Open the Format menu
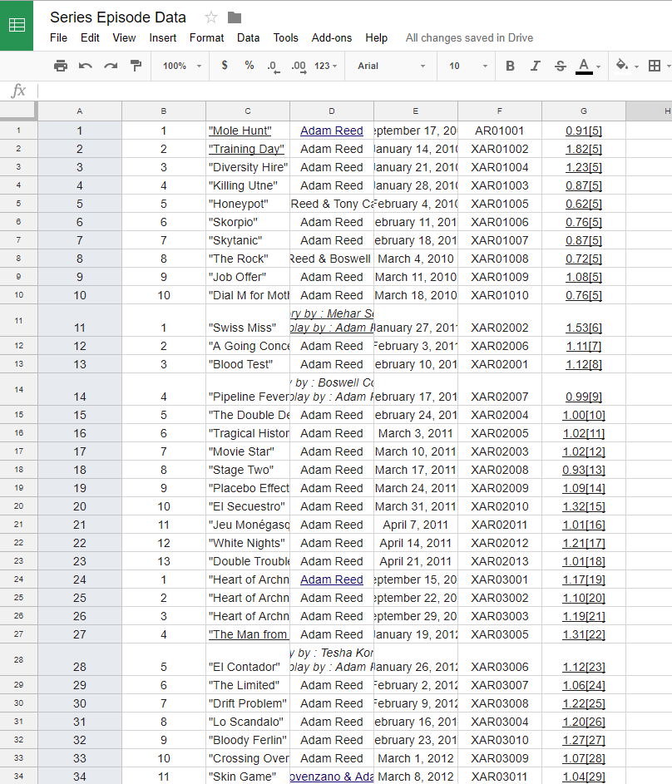672x784 pixels. point(206,38)
